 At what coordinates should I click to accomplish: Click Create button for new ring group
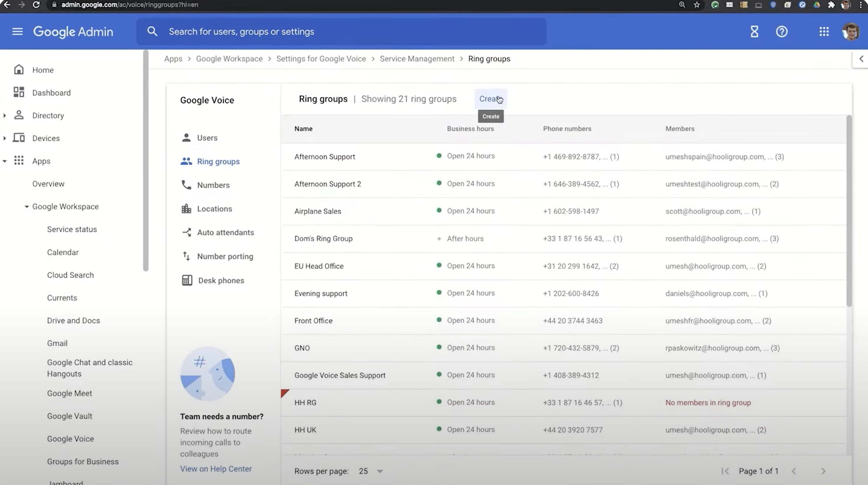coord(490,98)
